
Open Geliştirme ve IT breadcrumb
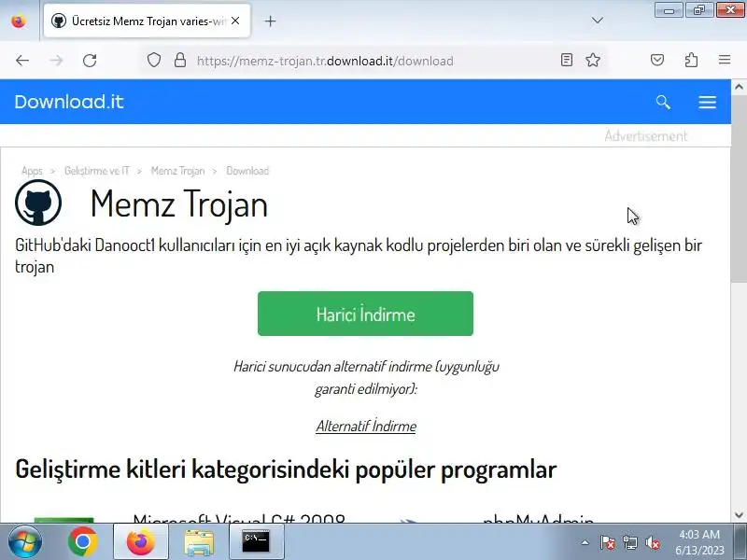(x=97, y=171)
